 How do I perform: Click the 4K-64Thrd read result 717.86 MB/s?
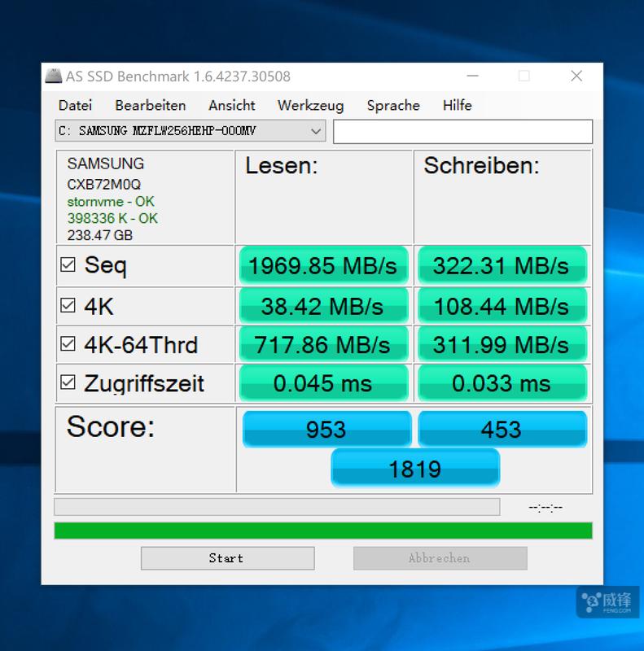coord(324,344)
